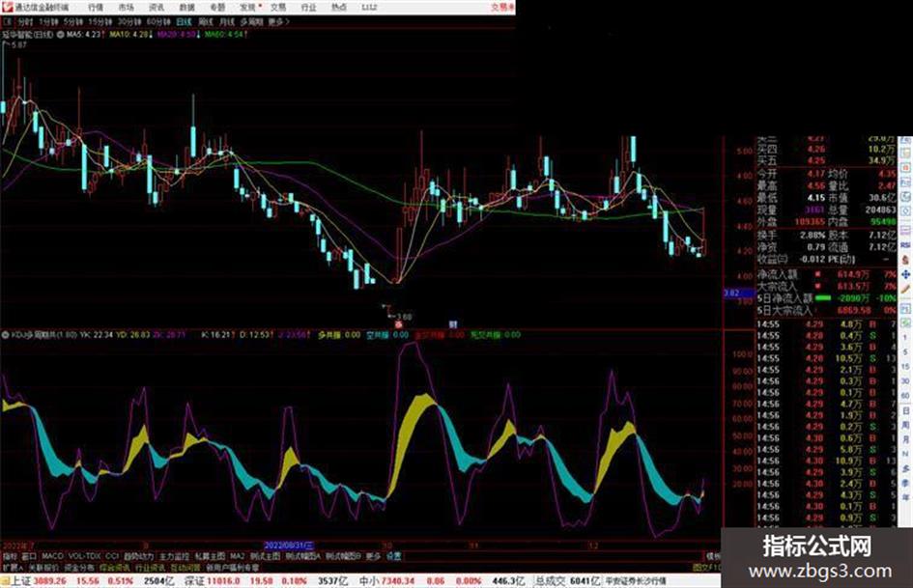
Task: Select the VOL-TDX indicator tab
Action: tap(85, 556)
